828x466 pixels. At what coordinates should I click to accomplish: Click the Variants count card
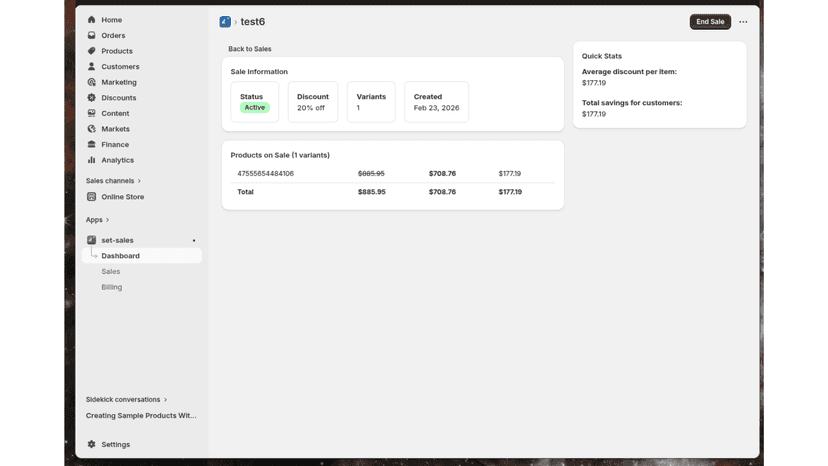371,102
